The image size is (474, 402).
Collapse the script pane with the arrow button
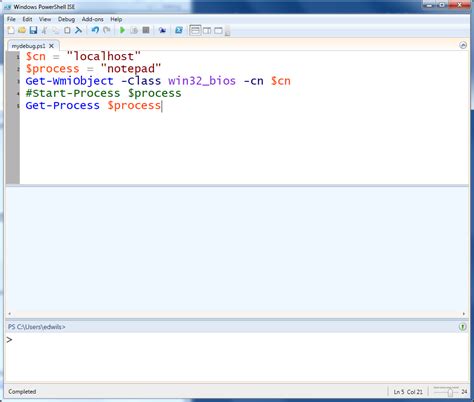463,45
